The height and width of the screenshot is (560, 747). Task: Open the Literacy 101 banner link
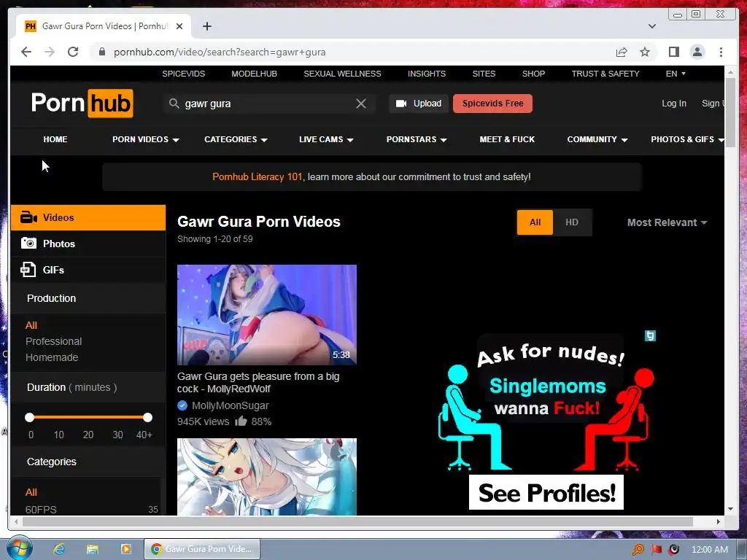pyautogui.click(x=257, y=177)
